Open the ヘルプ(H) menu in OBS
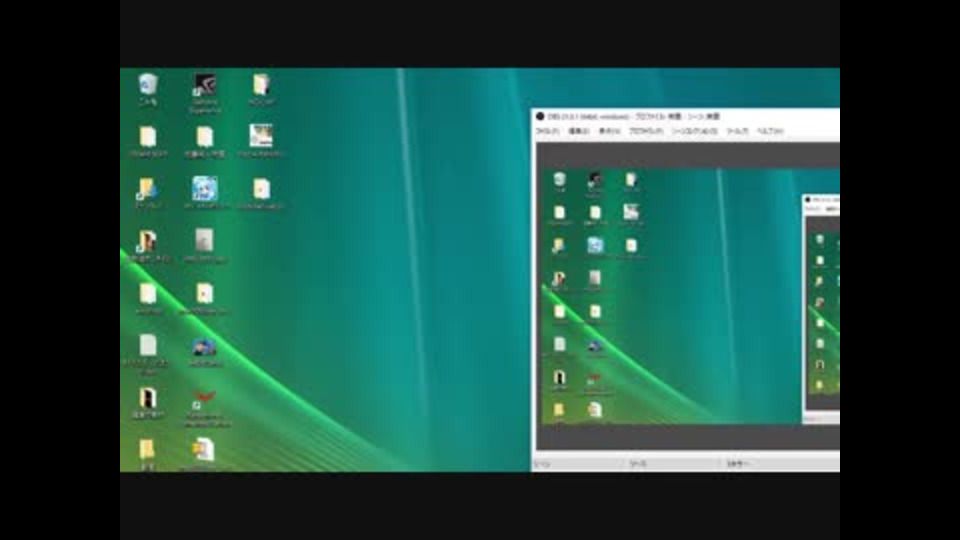960x540 pixels. (770, 131)
